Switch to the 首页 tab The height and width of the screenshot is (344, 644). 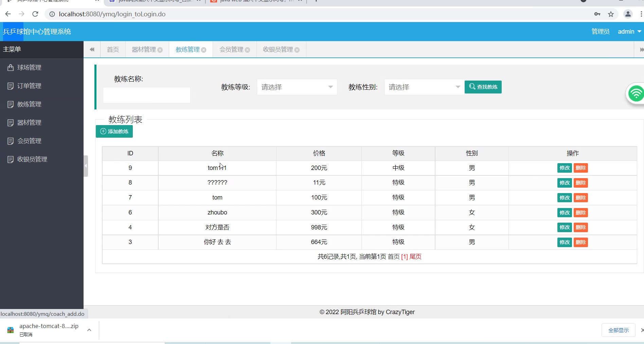(x=113, y=50)
